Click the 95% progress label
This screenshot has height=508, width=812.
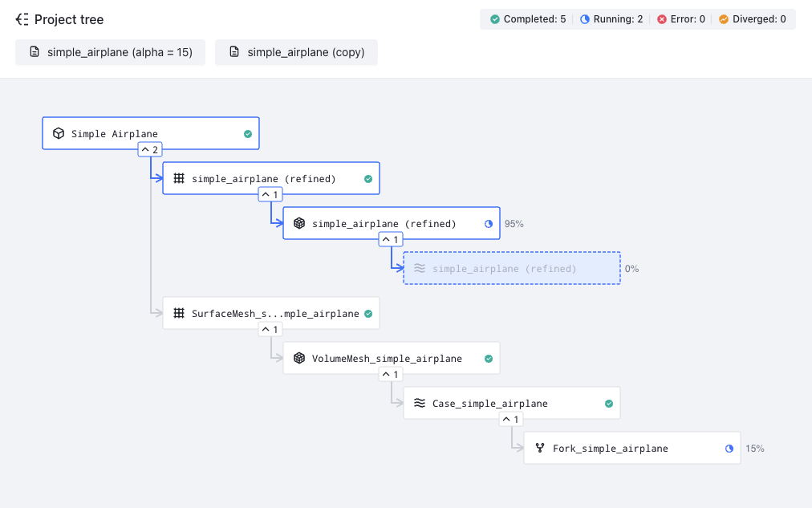point(514,224)
